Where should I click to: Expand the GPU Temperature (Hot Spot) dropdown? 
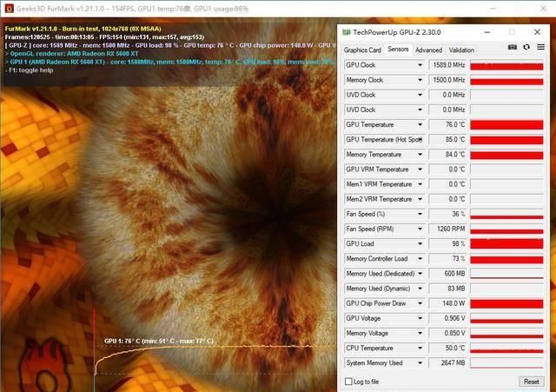click(x=420, y=139)
